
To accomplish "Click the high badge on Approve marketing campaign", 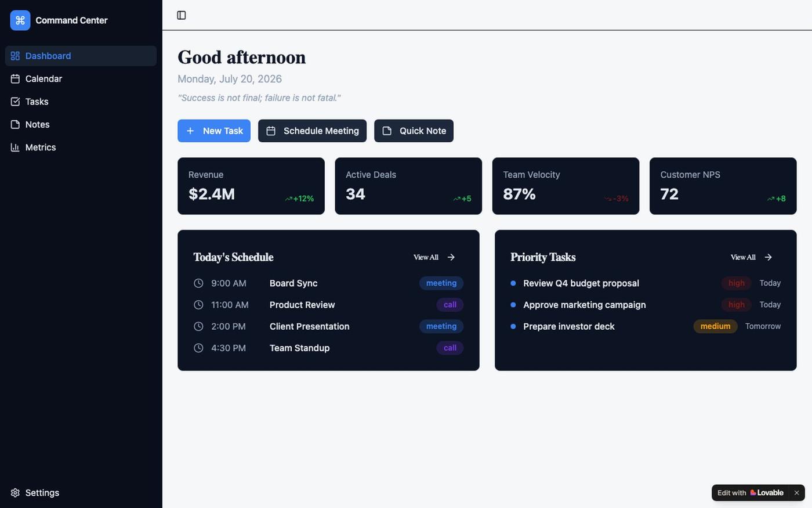I will (737, 305).
